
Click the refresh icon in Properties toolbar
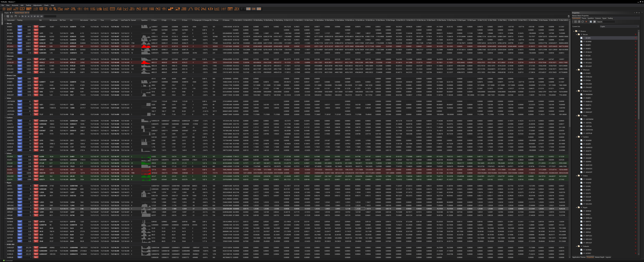point(583,22)
